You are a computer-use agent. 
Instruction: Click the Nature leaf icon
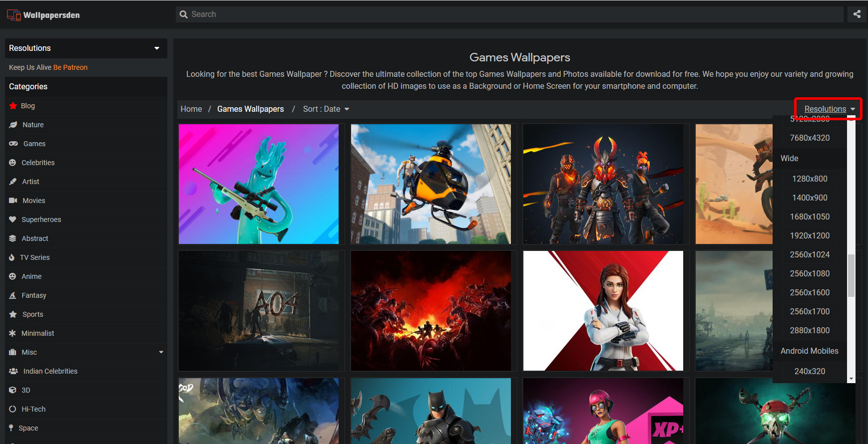(13, 125)
